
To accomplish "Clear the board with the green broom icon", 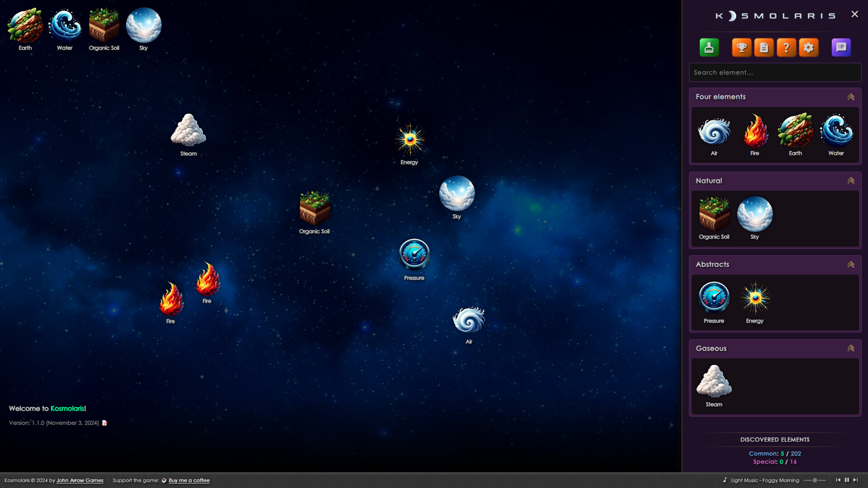I will pyautogui.click(x=709, y=47).
